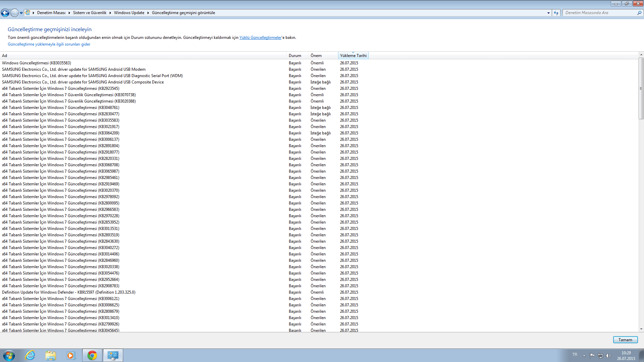
Task: Switch to Google Chrome in taskbar
Action: (x=92, y=355)
